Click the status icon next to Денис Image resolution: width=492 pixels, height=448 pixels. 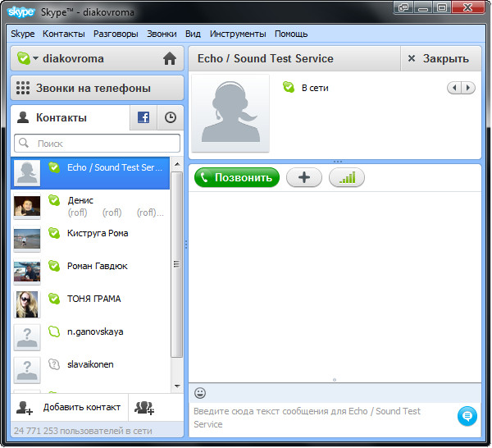pos(54,200)
